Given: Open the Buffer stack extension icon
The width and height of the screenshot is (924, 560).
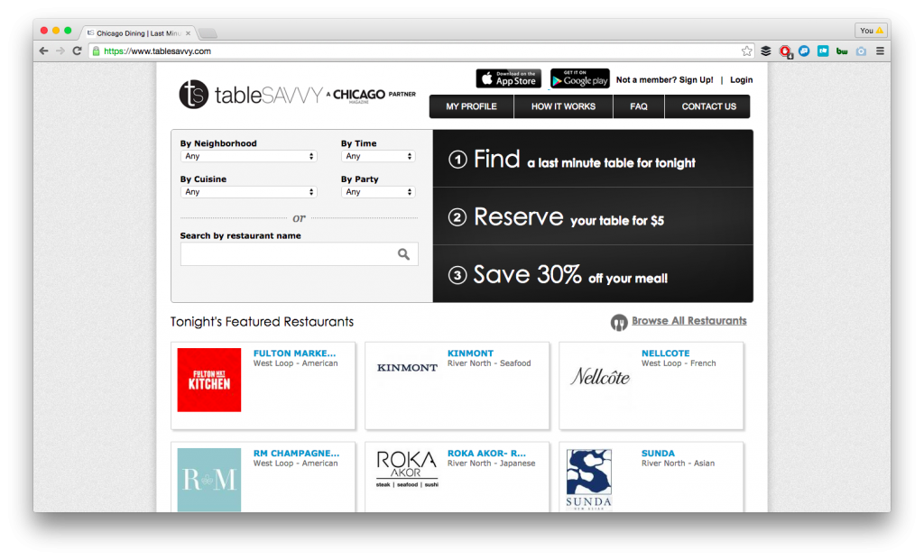Looking at the screenshot, I should click(x=765, y=51).
